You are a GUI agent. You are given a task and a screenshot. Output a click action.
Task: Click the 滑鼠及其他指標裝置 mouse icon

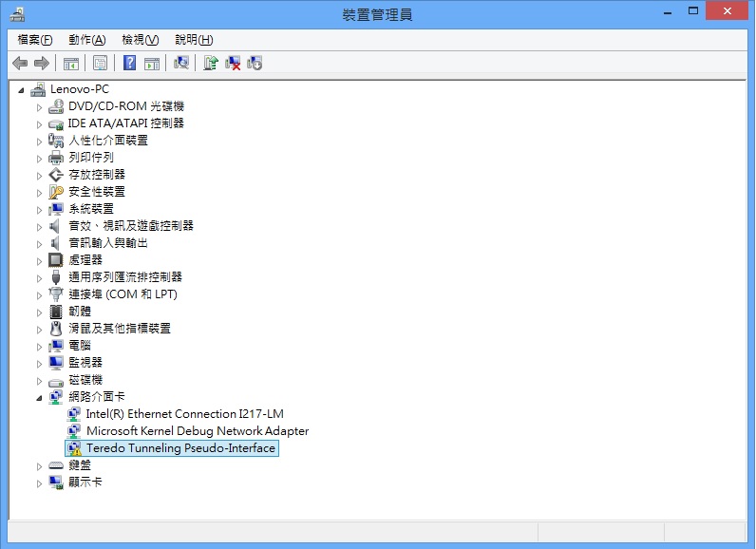pyautogui.click(x=56, y=329)
